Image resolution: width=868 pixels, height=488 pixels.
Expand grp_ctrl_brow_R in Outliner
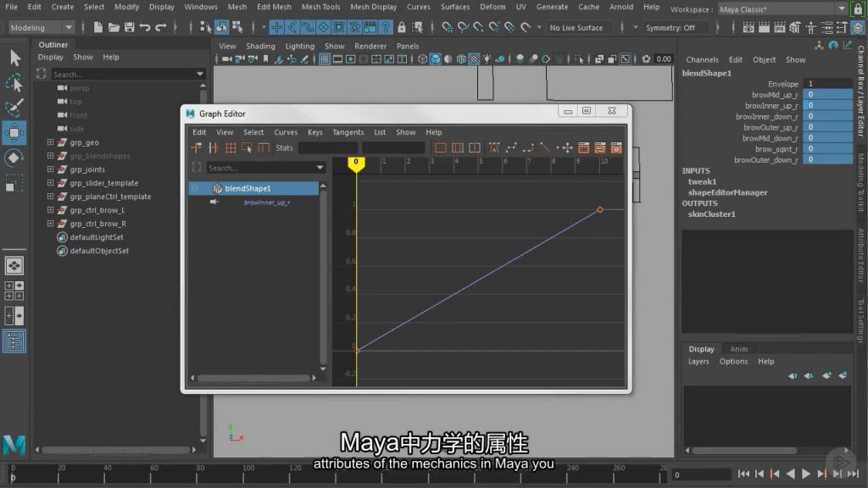50,224
